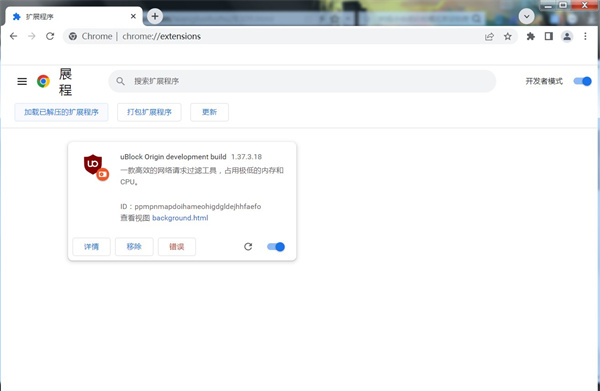The image size is (600, 391).
Task: Open the Chrome three-dot menu
Action: 585,36
